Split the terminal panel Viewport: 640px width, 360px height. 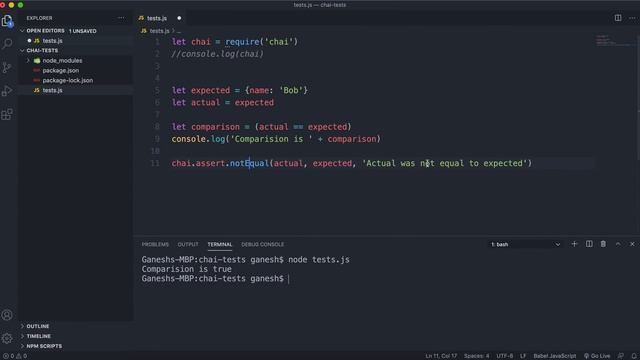pos(589,244)
